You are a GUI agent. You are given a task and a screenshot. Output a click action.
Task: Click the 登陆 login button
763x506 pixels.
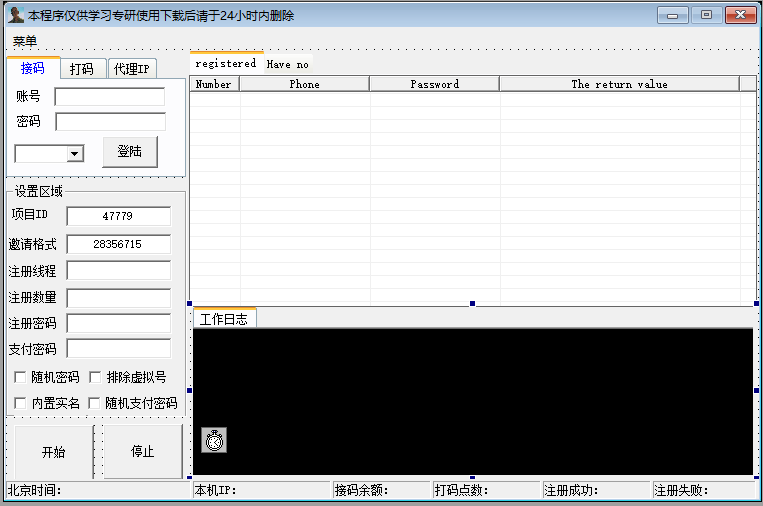(130, 152)
